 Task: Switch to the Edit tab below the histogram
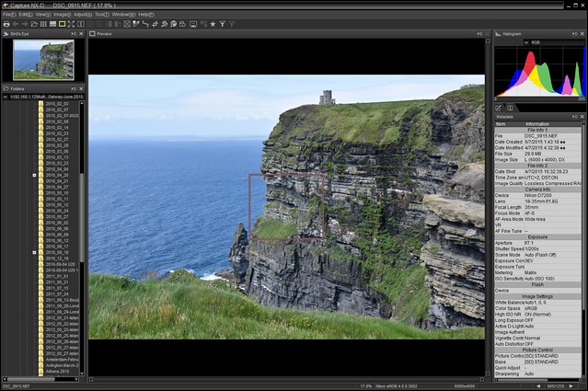click(x=499, y=108)
